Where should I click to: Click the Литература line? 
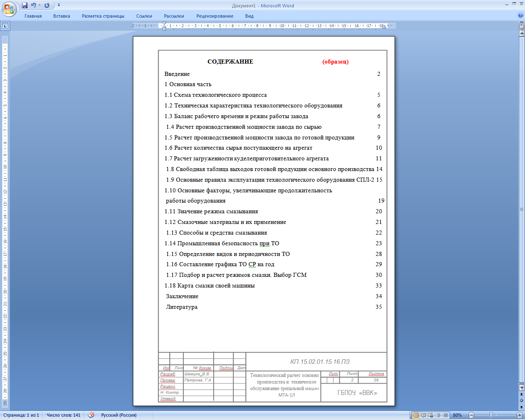[x=182, y=307]
